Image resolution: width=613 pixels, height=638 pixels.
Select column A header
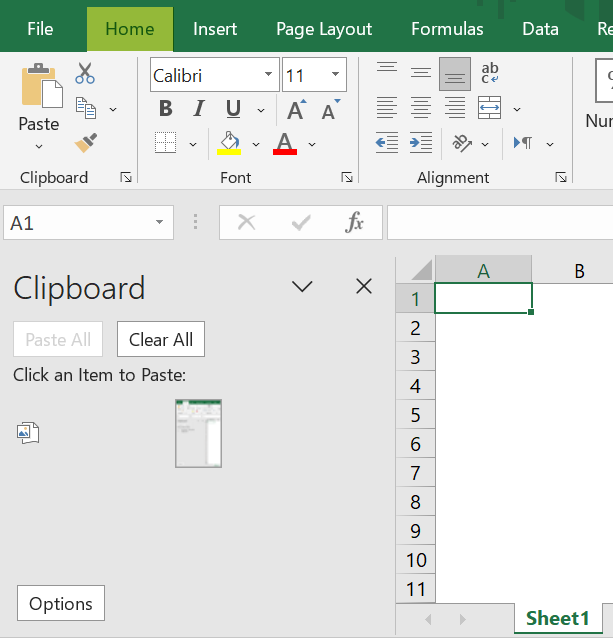(x=484, y=270)
